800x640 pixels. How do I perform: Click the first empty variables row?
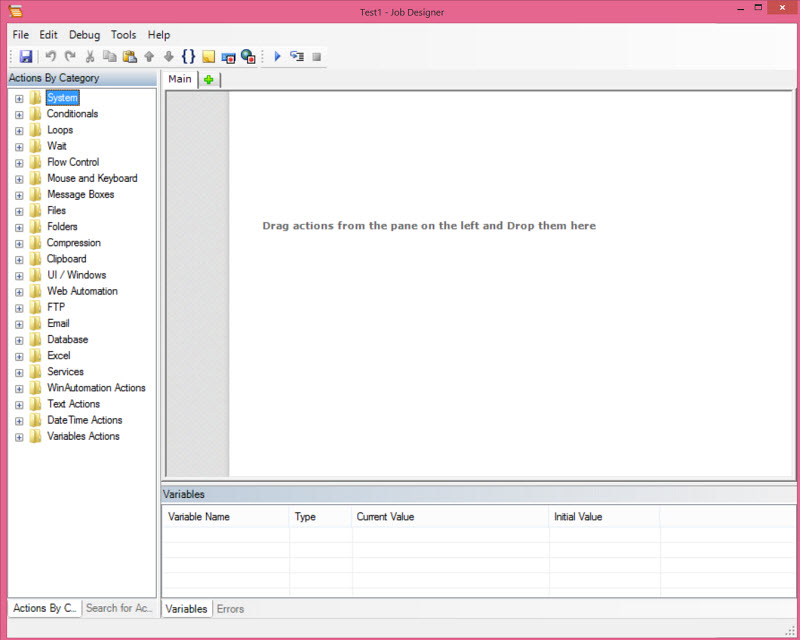[478, 534]
